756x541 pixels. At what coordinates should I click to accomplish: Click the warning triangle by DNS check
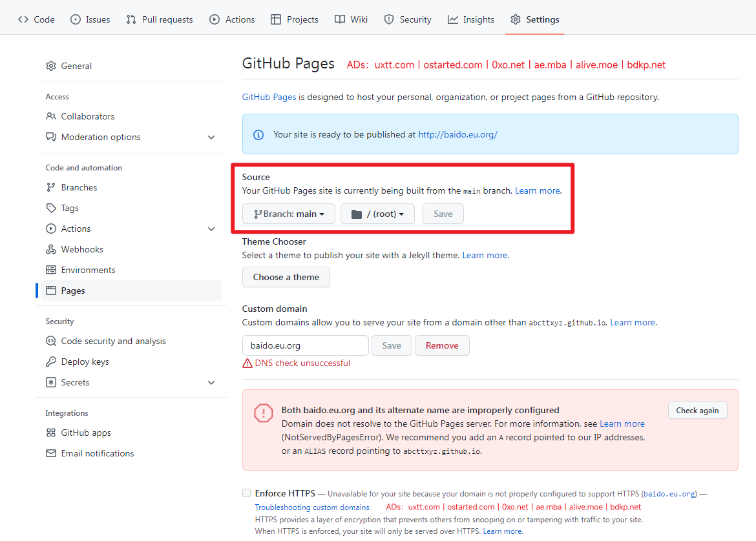(x=247, y=363)
